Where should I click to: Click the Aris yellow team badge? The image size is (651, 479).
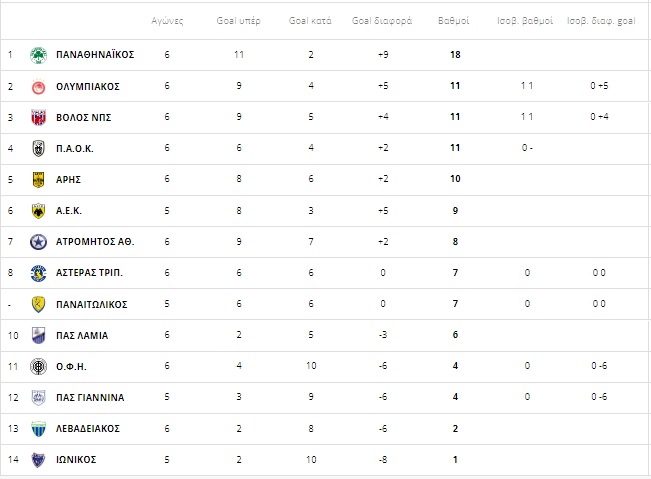click(x=39, y=180)
